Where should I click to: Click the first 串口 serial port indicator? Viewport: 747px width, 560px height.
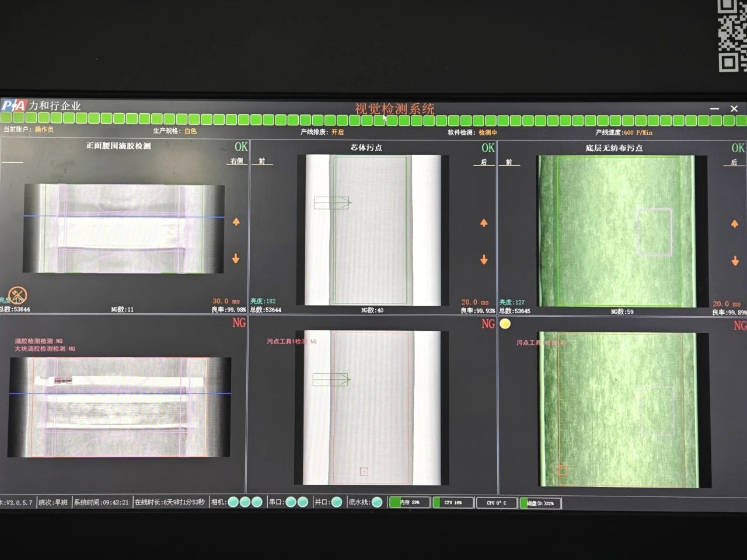click(x=291, y=502)
